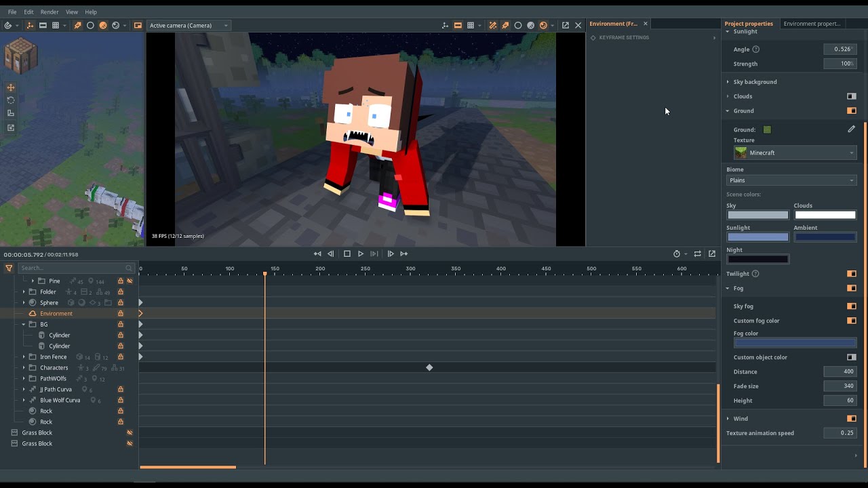Disable the Sky fog switch

pyautogui.click(x=852, y=306)
